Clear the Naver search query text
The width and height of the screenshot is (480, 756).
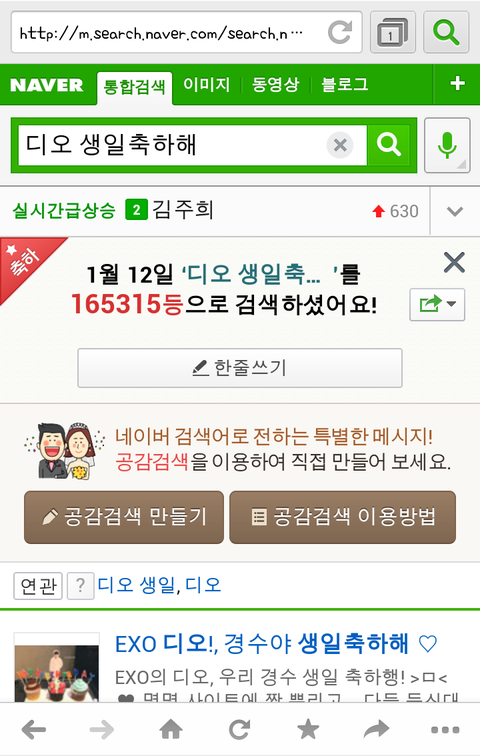coord(340,145)
